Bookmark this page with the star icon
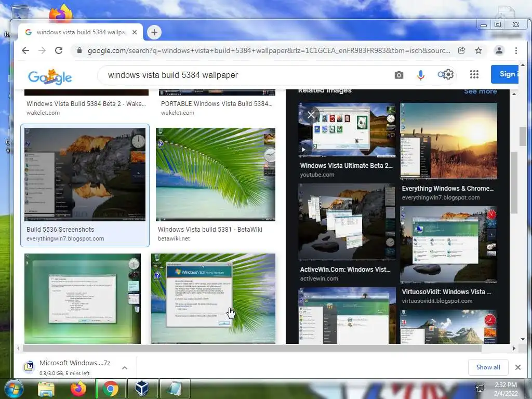The width and height of the screenshot is (532, 399). point(478,50)
